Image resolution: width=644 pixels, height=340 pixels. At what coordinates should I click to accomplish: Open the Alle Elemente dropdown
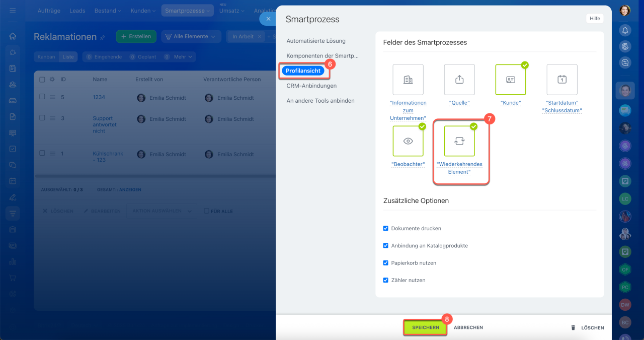(x=191, y=36)
